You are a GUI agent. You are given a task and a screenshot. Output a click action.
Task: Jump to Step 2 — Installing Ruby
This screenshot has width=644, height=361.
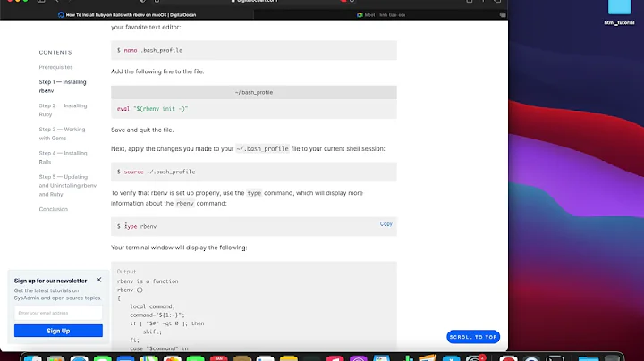point(63,110)
